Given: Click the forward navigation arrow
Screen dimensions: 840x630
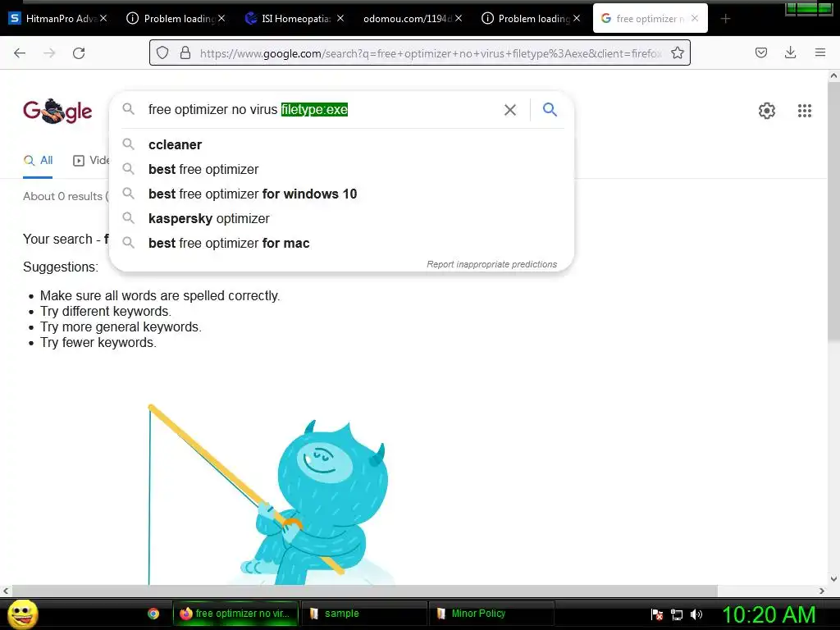Looking at the screenshot, I should click(49, 53).
